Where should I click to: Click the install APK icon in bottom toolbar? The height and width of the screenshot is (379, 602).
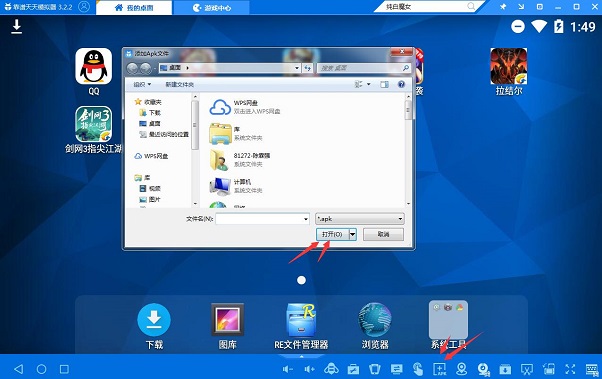pyautogui.click(x=440, y=369)
